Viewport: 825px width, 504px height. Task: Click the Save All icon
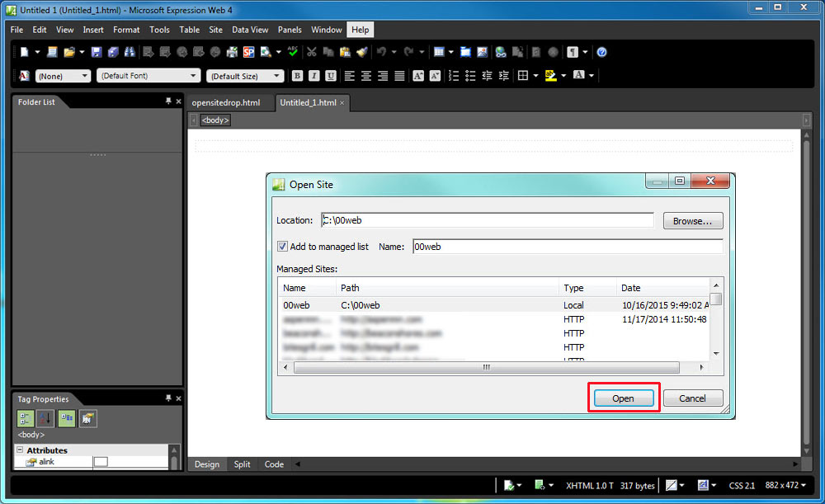[x=112, y=52]
